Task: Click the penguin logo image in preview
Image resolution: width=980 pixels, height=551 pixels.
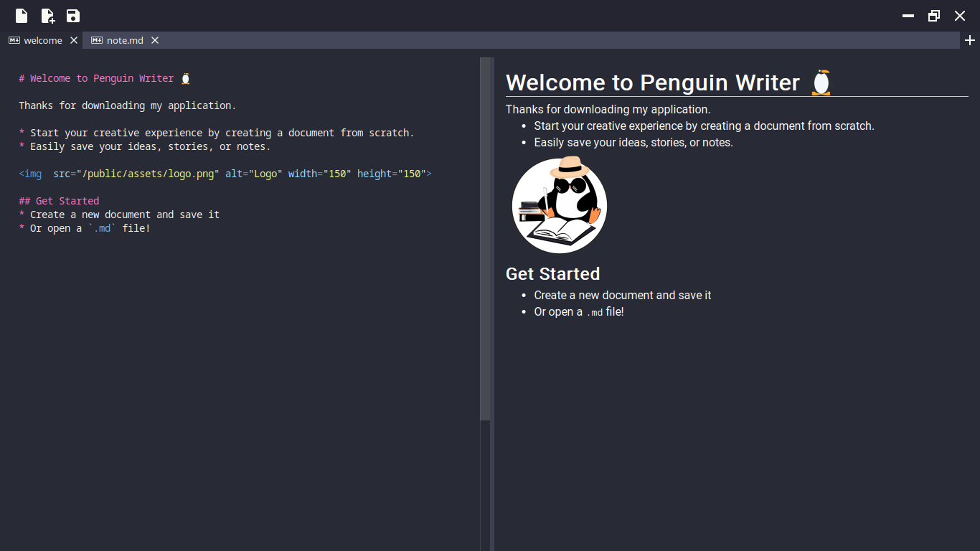Action: coord(560,205)
